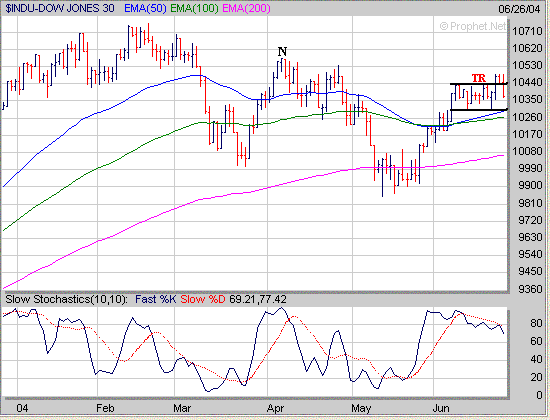Click the Apr label on time axis
The width and height of the screenshot is (550, 420).
pos(275,408)
